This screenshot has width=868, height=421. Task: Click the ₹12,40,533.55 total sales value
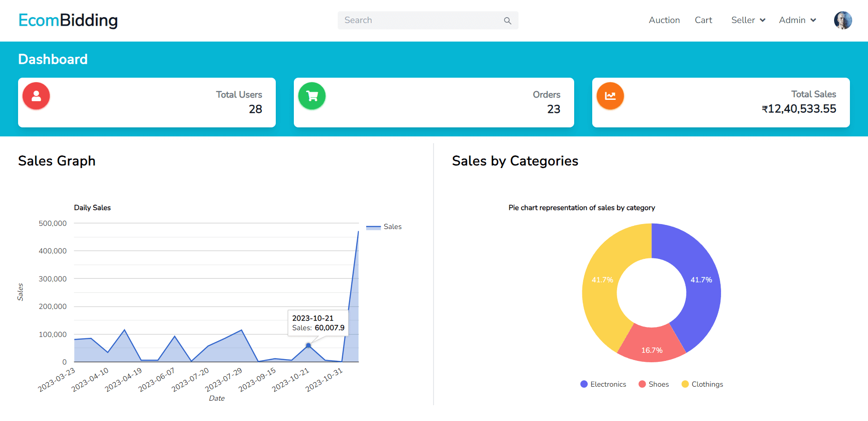(799, 108)
